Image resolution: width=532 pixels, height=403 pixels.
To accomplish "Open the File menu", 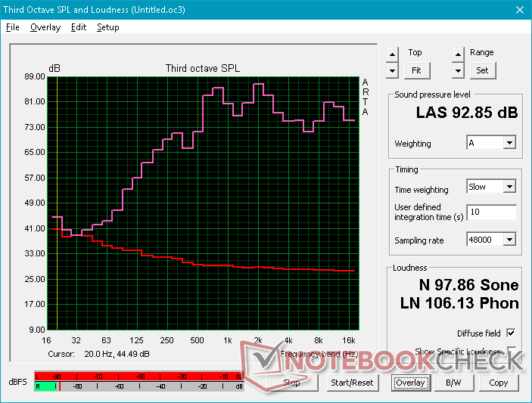I will [x=13, y=27].
